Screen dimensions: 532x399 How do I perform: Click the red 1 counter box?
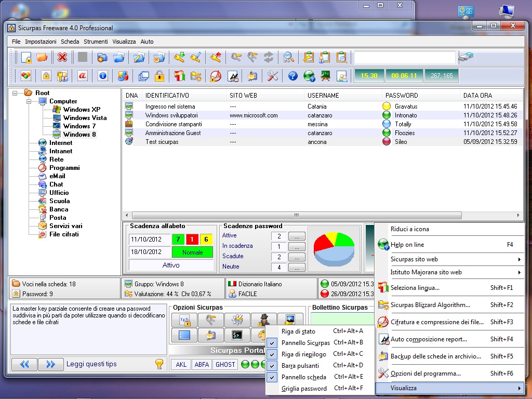pyautogui.click(x=192, y=239)
